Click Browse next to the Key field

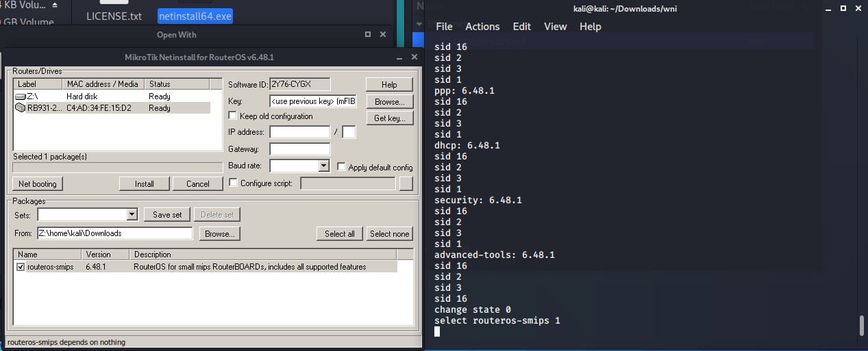389,101
